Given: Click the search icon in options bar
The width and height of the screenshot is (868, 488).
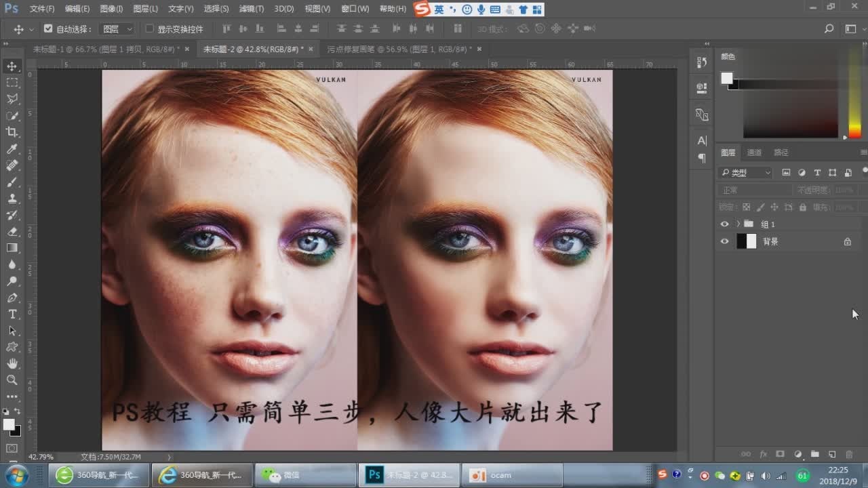Looking at the screenshot, I should coord(829,29).
